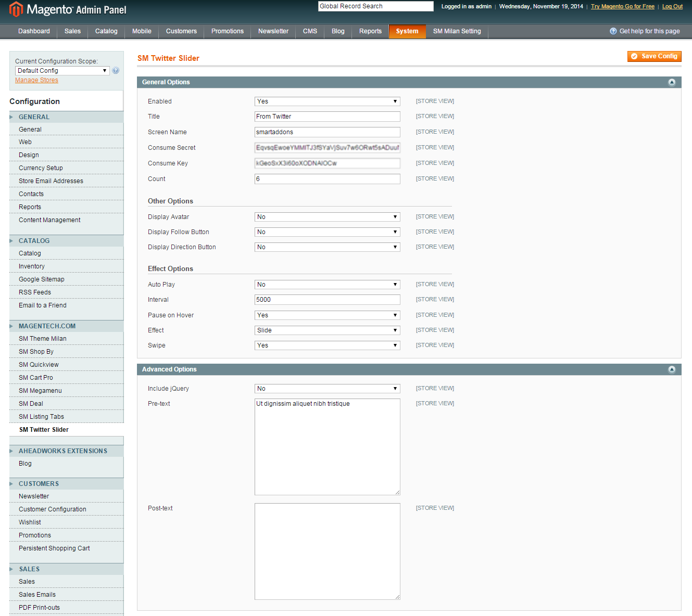Open the Swipe dropdown
The width and height of the screenshot is (692, 616).
coord(328,345)
